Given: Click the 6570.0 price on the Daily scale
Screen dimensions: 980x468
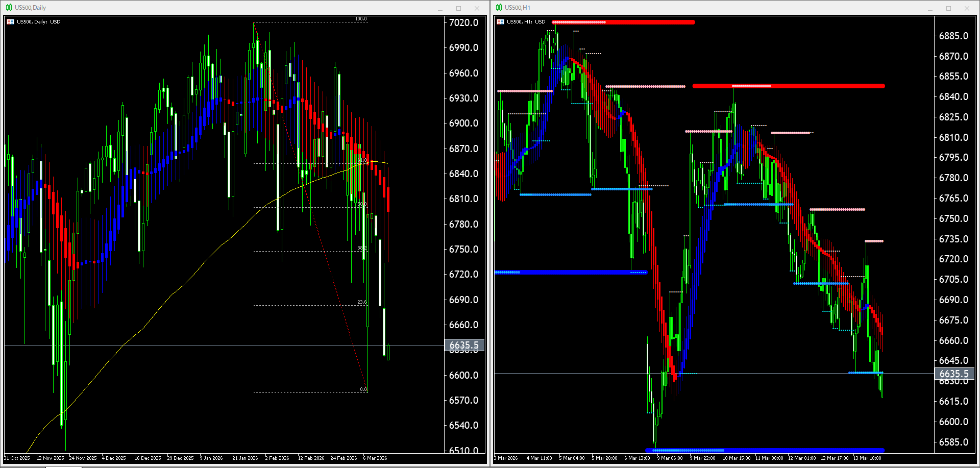Looking at the screenshot, I should click(464, 400).
